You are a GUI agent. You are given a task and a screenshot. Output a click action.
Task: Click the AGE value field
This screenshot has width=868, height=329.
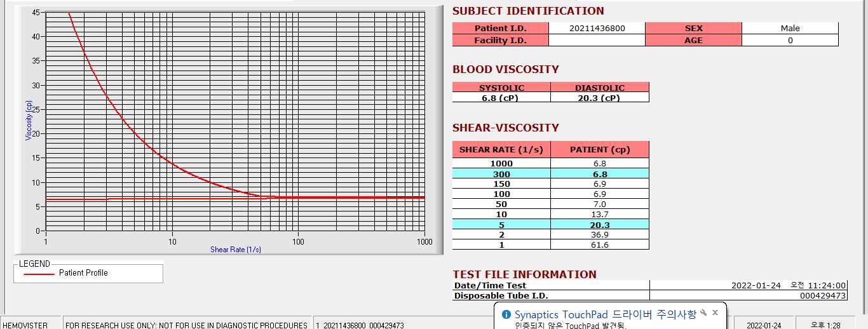(790, 41)
